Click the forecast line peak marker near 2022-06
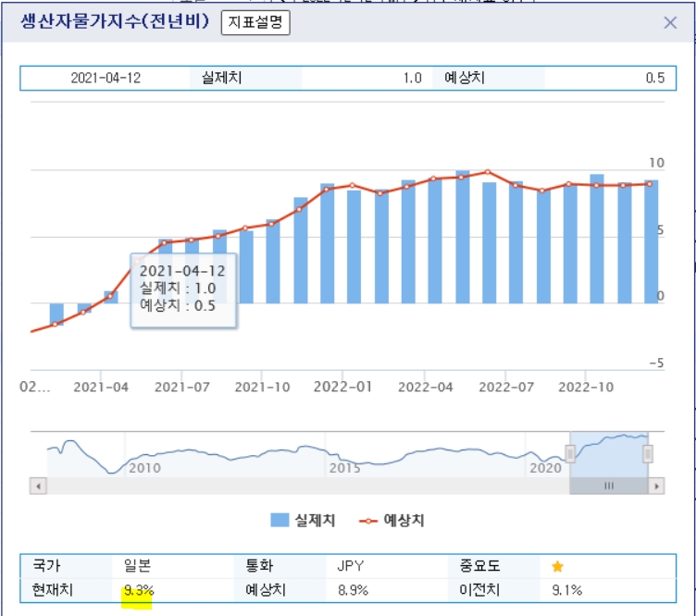696x616 pixels. (488, 172)
